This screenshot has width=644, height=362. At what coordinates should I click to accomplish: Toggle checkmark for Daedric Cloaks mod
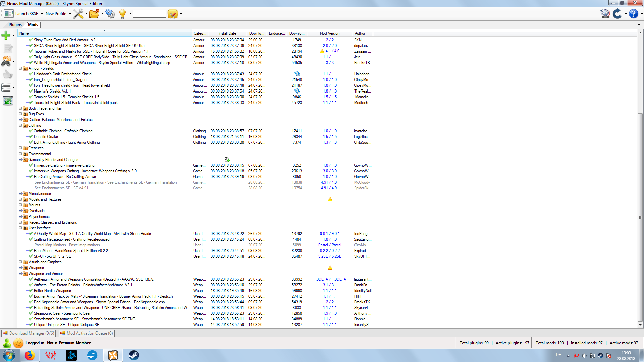coord(31,137)
